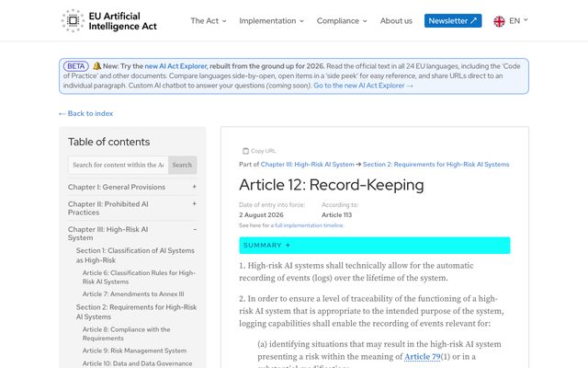Open Section 2: Requirements for High-Risk AI Systems in sidebar
The width and height of the screenshot is (588, 368).
click(137, 312)
